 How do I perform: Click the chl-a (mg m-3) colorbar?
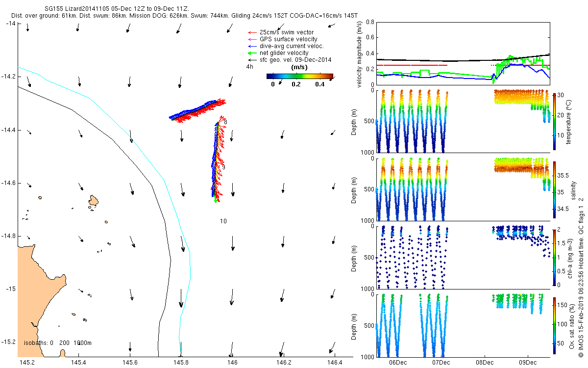[554, 257]
